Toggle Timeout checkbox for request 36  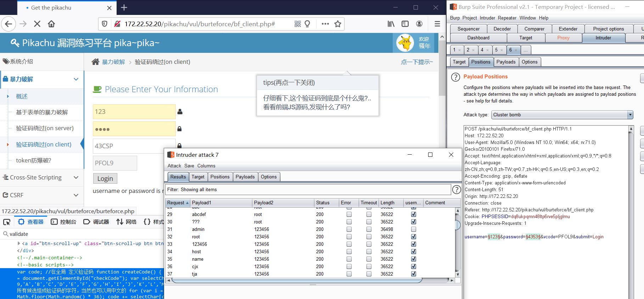pyautogui.click(x=369, y=266)
